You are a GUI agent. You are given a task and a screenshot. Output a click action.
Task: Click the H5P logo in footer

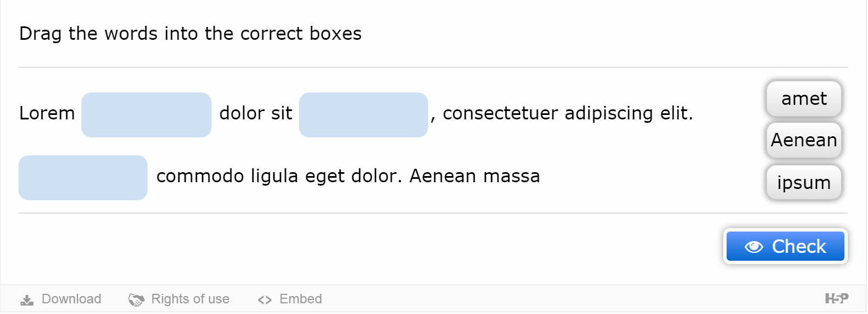837,299
